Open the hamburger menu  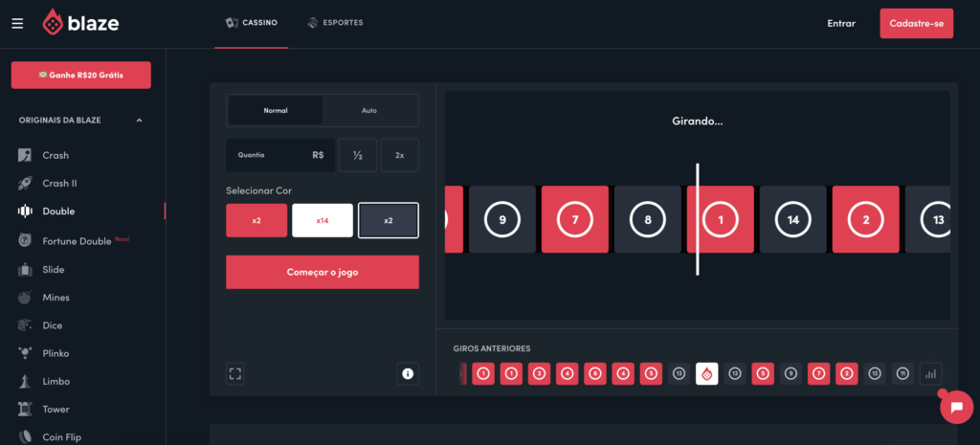(17, 23)
